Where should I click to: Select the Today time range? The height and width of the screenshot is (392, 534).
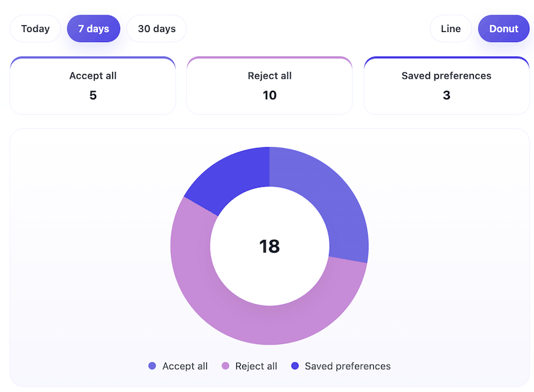point(35,29)
